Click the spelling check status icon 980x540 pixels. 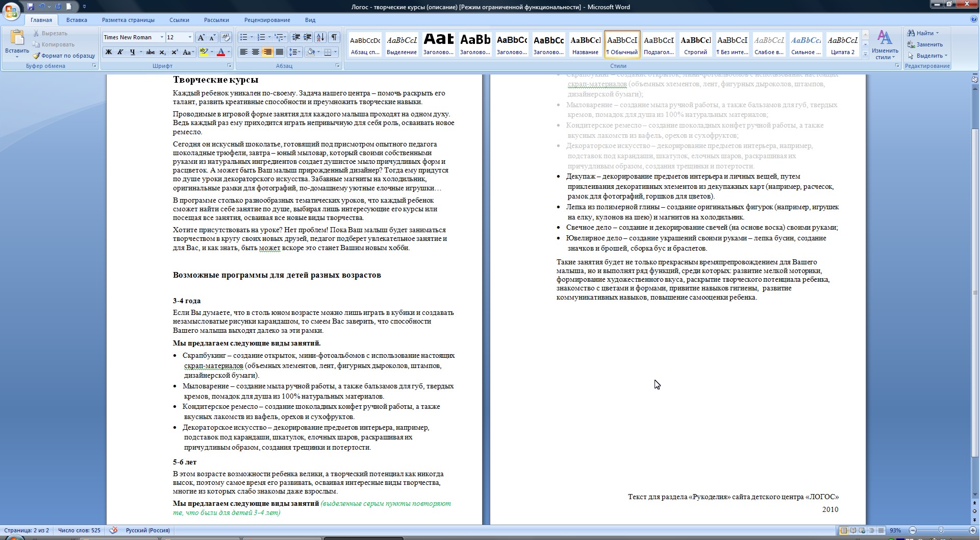pyautogui.click(x=113, y=530)
